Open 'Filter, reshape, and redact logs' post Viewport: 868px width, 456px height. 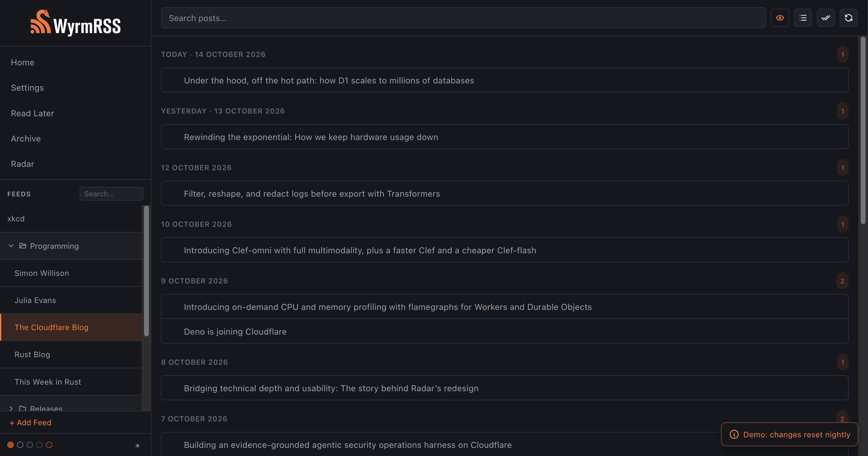[x=505, y=193]
